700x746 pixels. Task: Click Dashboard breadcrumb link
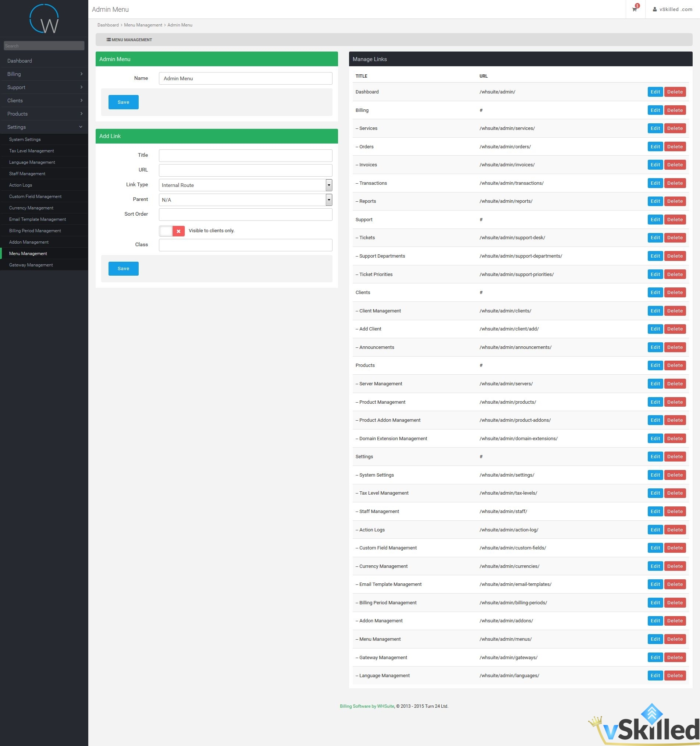point(108,25)
